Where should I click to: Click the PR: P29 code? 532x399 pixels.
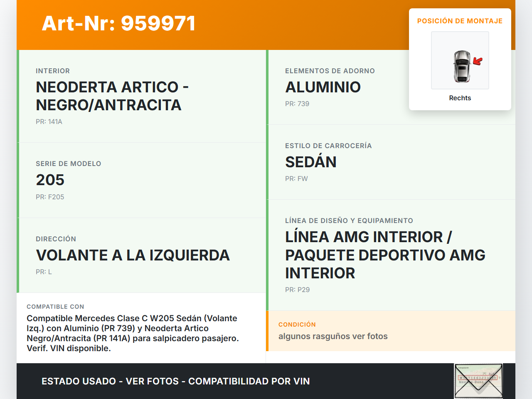(x=298, y=290)
